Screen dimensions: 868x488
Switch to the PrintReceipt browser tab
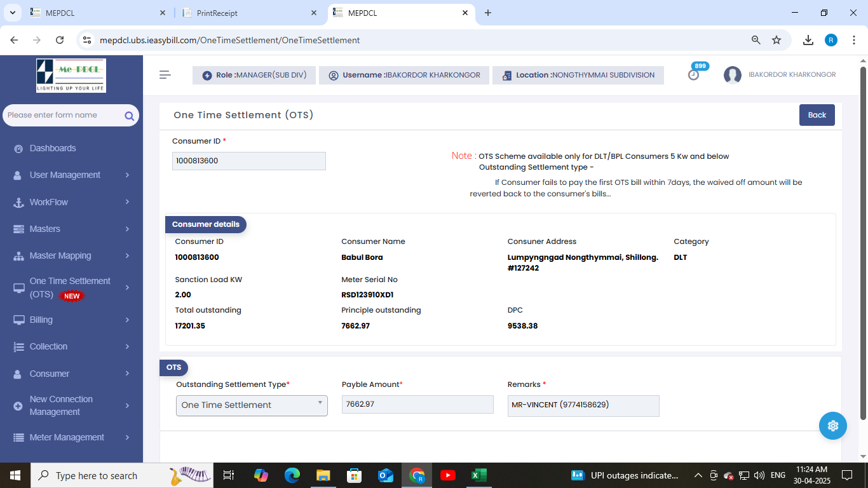(x=249, y=13)
